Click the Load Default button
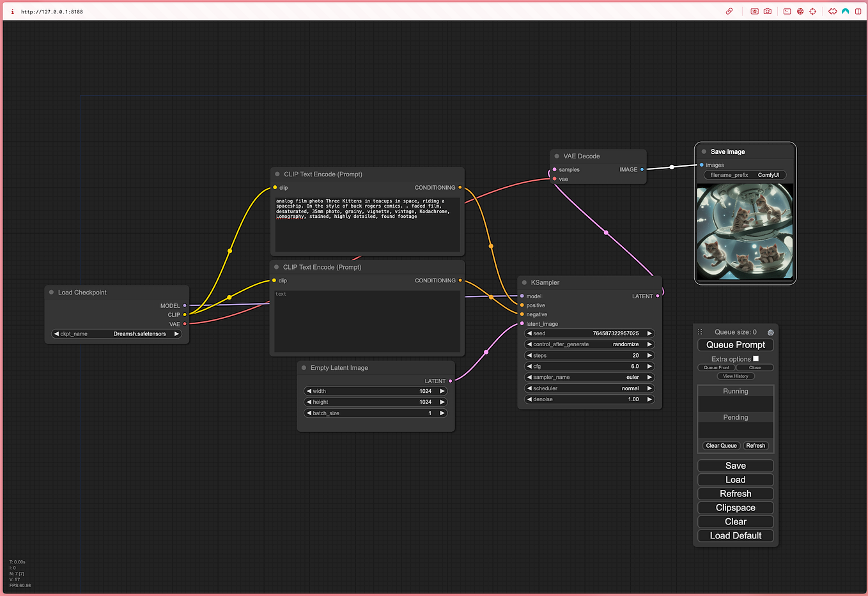 (735, 535)
